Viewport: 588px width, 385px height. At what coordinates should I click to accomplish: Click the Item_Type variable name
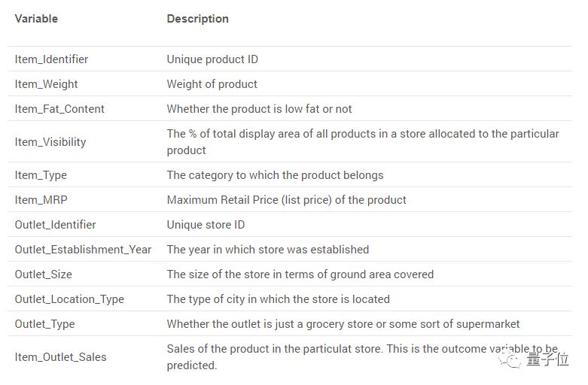41,175
